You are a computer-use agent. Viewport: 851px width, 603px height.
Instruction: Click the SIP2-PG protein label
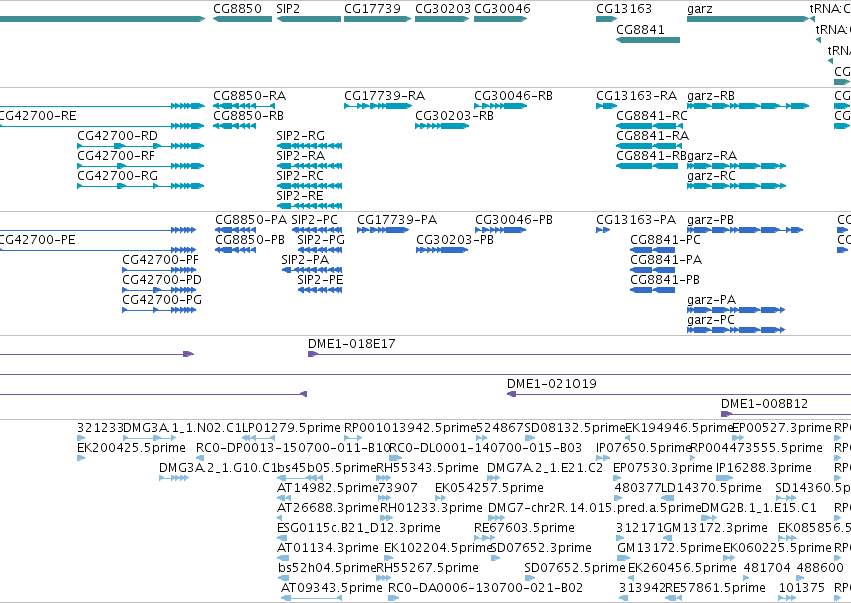321,240
